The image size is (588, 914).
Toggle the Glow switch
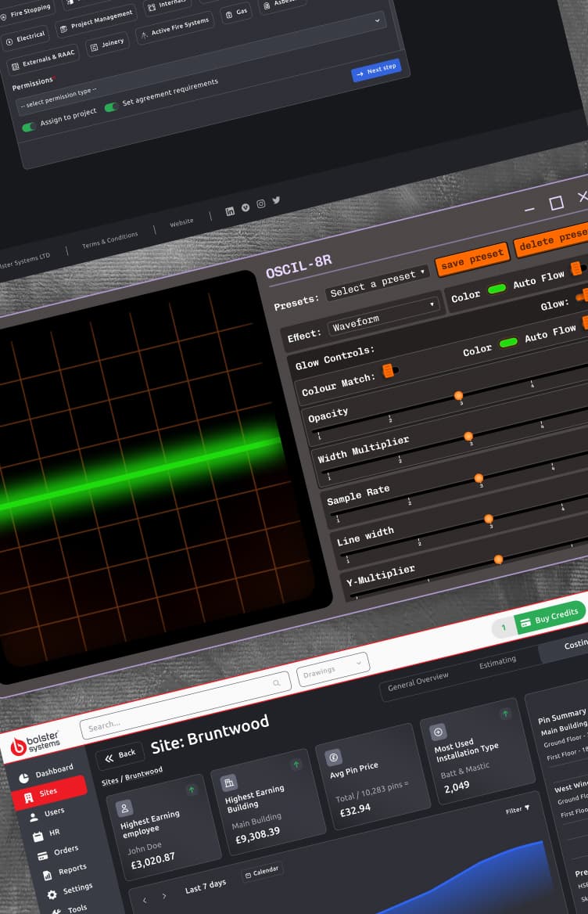(x=583, y=296)
